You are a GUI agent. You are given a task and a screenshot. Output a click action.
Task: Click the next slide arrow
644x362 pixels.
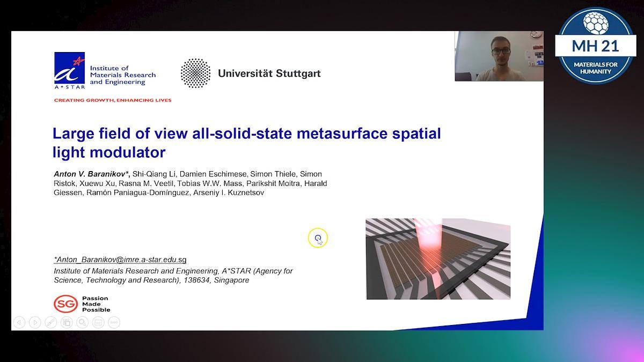point(35,322)
